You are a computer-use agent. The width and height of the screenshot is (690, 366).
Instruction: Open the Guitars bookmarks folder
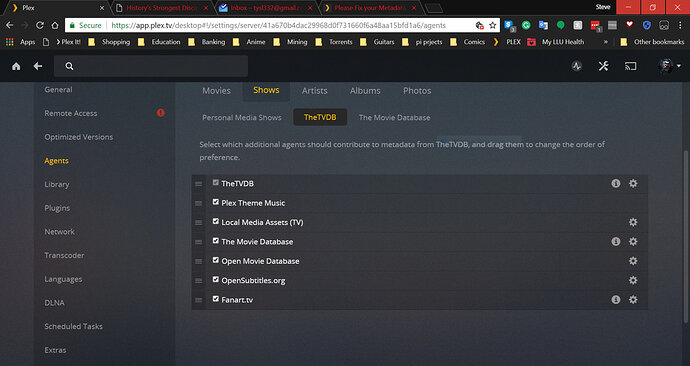pos(378,42)
